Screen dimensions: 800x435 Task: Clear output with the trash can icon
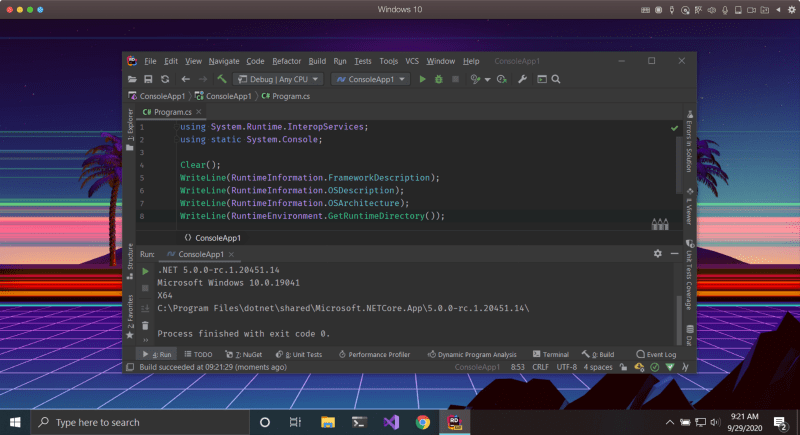145,325
